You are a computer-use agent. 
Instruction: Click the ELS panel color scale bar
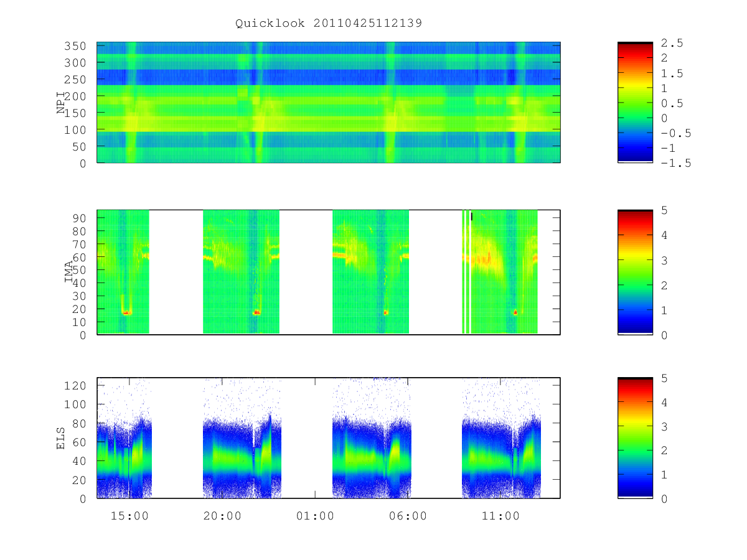[635, 437]
